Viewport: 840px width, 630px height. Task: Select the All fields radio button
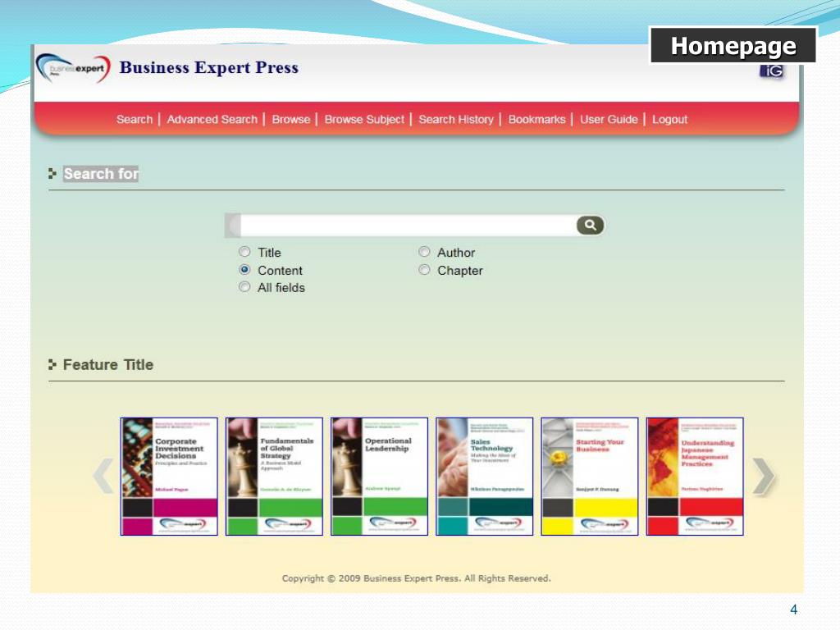point(244,286)
